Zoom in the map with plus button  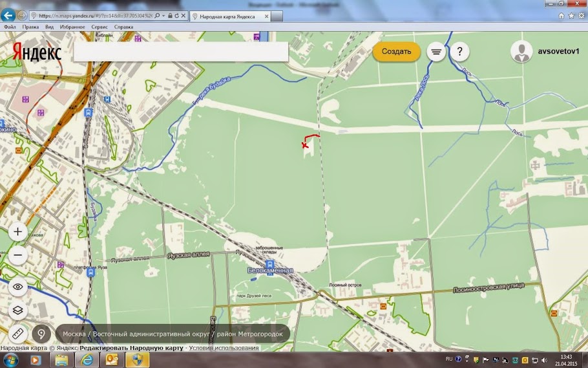tap(17, 232)
